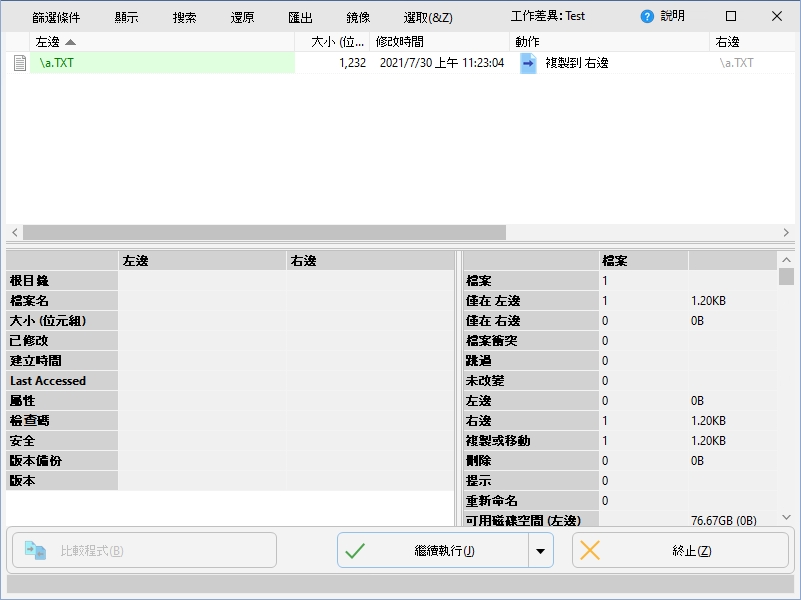
Task: Click the blue help question mark icon
Action: [647, 17]
